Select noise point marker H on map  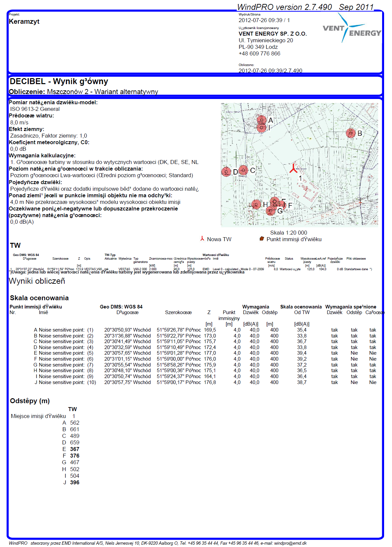click(x=256, y=205)
